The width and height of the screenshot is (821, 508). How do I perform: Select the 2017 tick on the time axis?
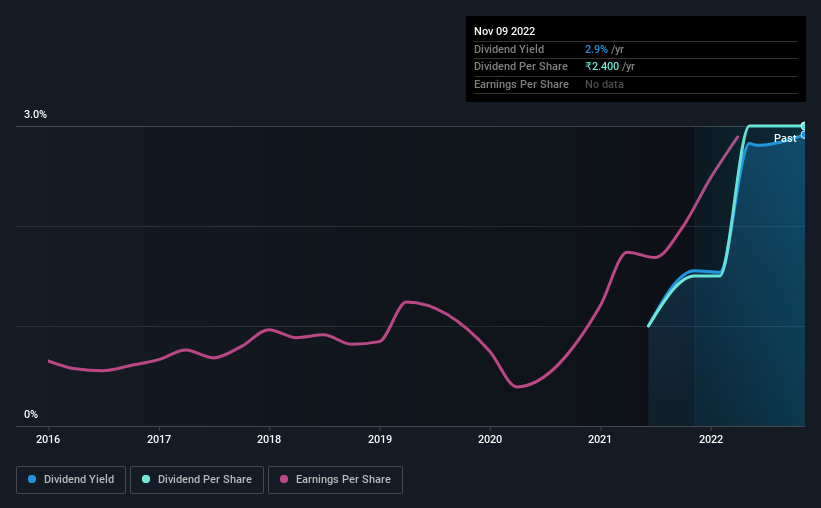[x=159, y=438]
